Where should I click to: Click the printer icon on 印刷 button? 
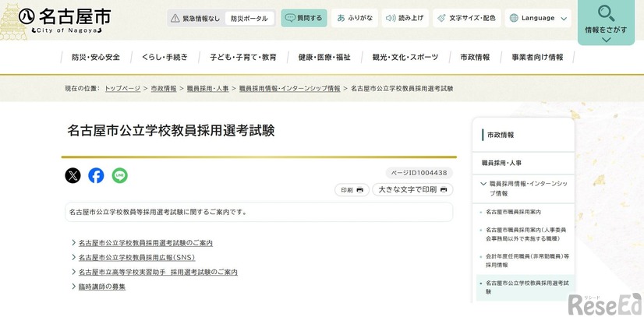(x=359, y=190)
